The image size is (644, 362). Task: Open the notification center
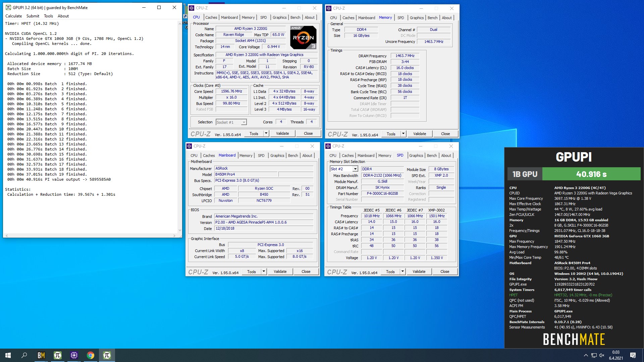[633, 355]
